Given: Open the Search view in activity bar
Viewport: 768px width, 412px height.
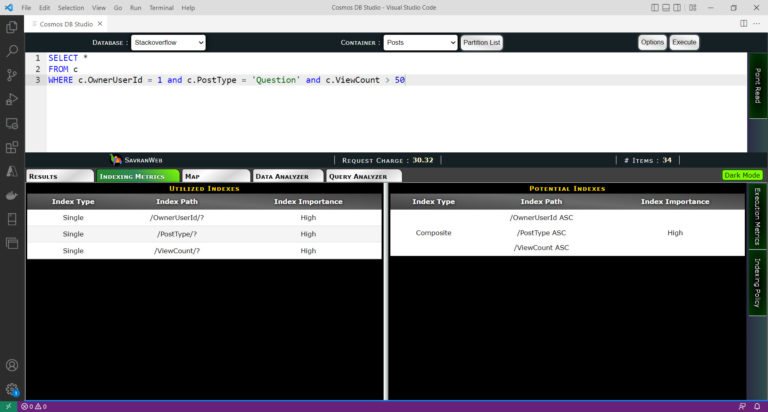Looking at the screenshot, I should [12, 50].
